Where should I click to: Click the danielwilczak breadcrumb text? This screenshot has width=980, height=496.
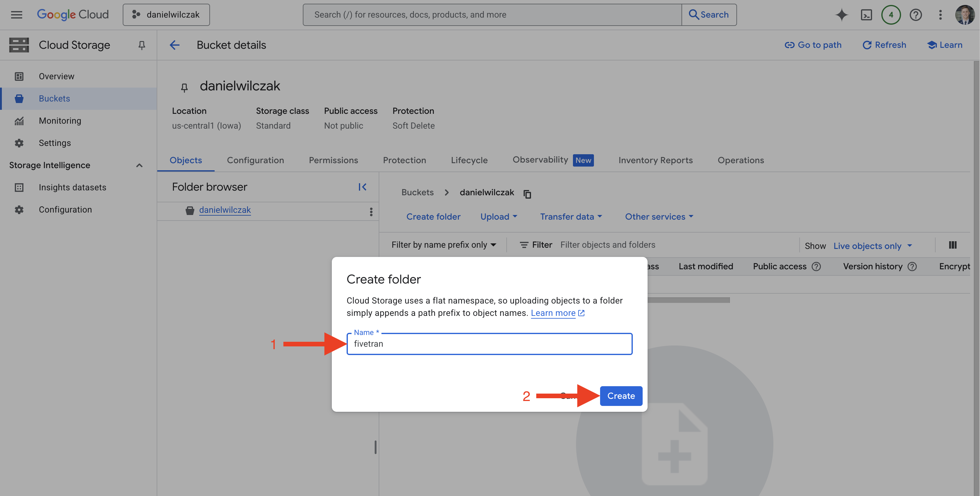[x=487, y=192]
